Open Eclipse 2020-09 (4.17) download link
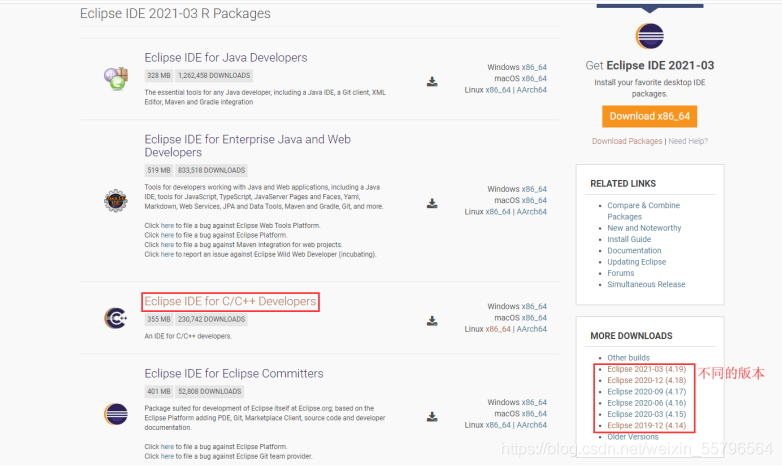 click(646, 392)
